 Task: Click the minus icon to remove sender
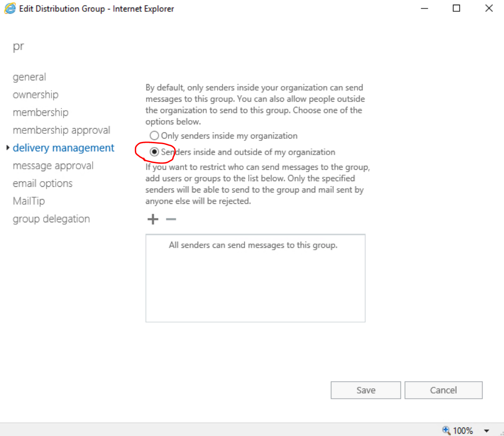[x=171, y=219]
